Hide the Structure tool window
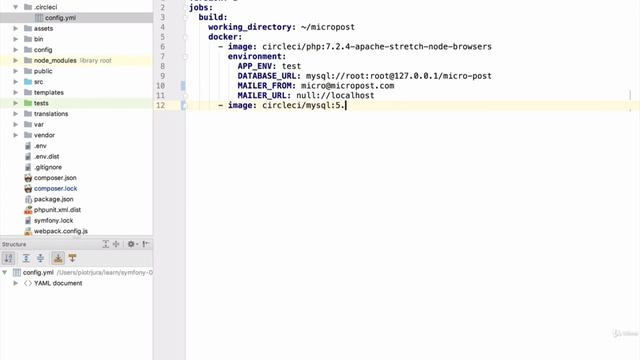 click(146, 244)
